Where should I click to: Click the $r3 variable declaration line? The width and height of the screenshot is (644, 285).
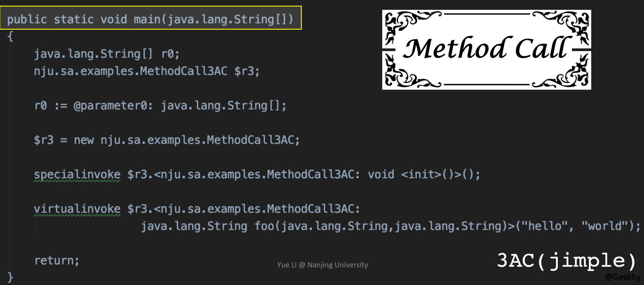146,71
